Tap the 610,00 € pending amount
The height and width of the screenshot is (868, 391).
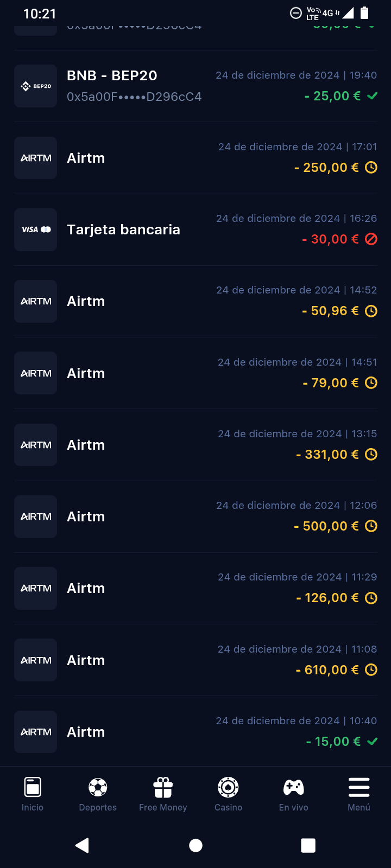327,670
